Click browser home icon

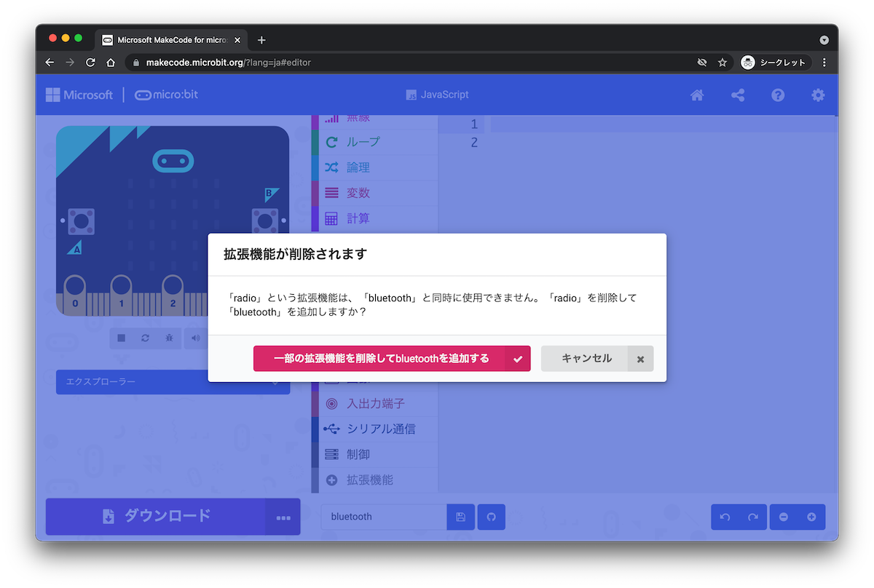111,63
